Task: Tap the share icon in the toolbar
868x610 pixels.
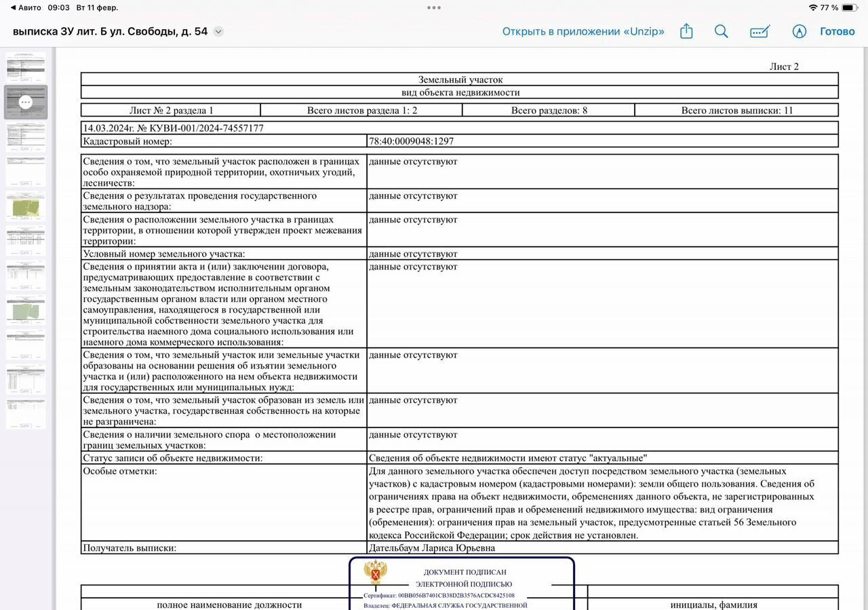Action: pyautogui.click(x=686, y=31)
